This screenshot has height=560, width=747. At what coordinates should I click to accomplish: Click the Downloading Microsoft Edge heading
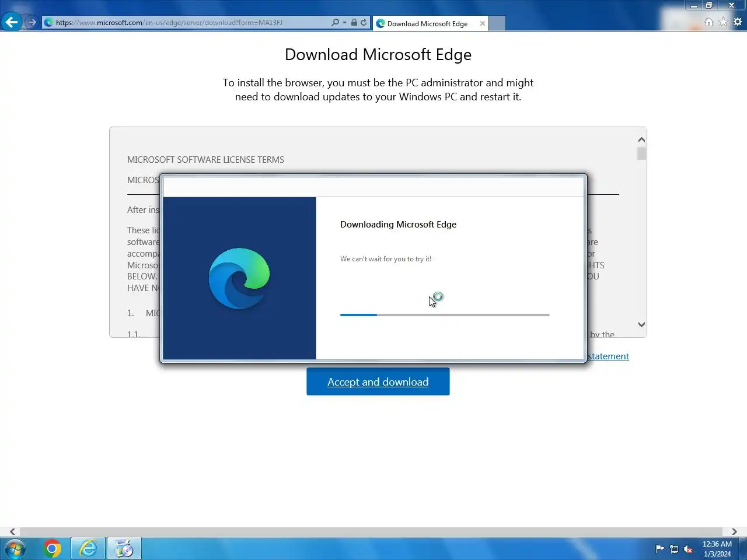click(398, 225)
